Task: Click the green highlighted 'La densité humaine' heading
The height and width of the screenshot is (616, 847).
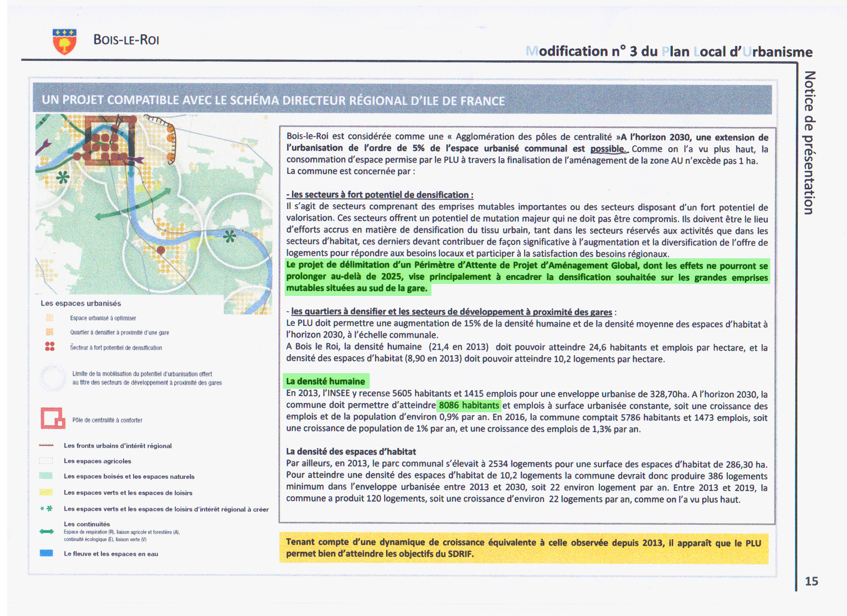Action: (326, 381)
